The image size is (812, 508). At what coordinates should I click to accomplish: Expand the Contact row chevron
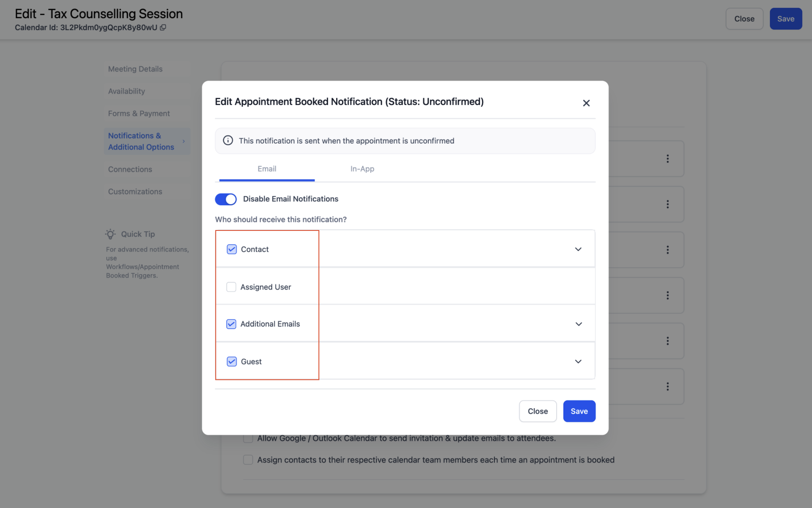click(578, 249)
